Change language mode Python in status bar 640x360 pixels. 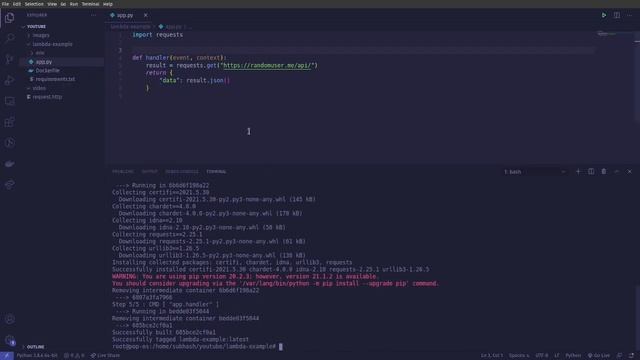[x=573, y=356]
